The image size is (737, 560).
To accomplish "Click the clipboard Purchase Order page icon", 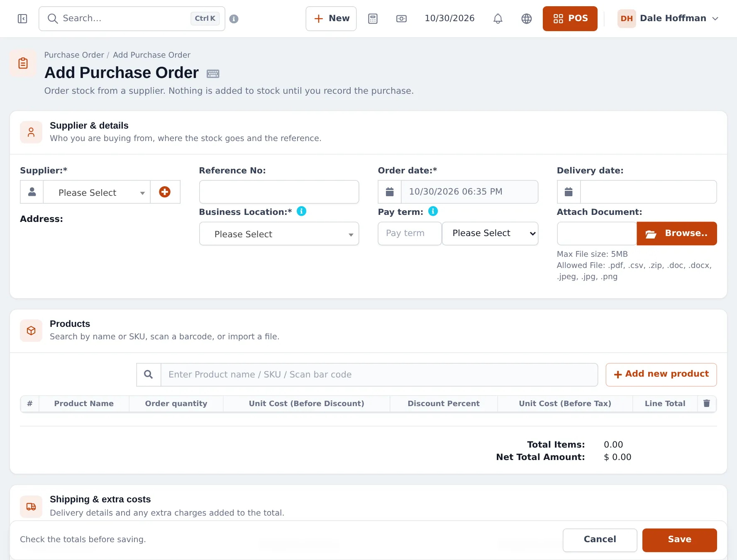I will click(x=23, y=63).
